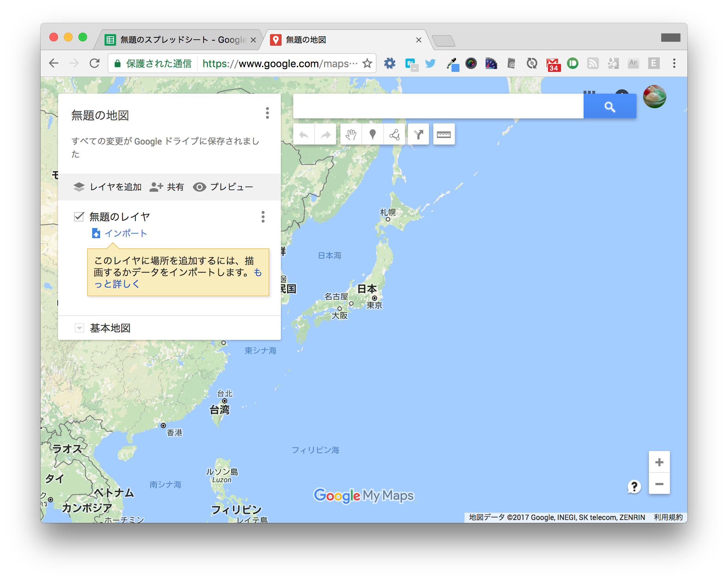Open map options menu beside 無題の地図
Screen dimensions: 728x581
coord(267,113)
